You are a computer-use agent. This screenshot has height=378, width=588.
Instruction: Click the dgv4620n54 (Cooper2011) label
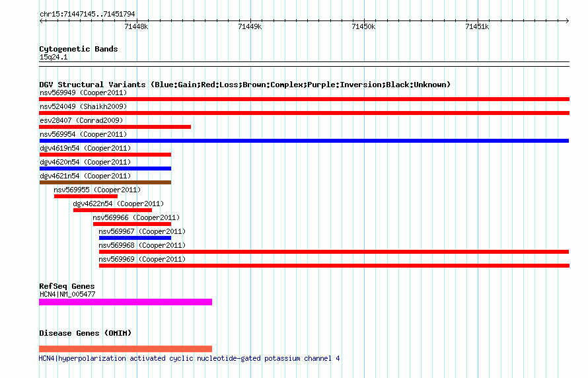[x=85, y=162]
